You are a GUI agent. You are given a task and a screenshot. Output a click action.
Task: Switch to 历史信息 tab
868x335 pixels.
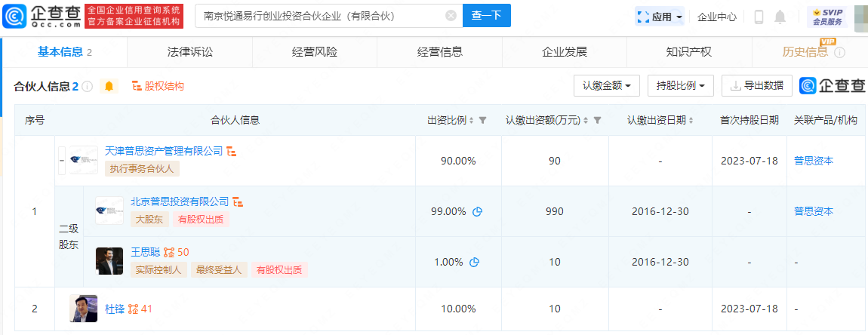click(805, 53)
